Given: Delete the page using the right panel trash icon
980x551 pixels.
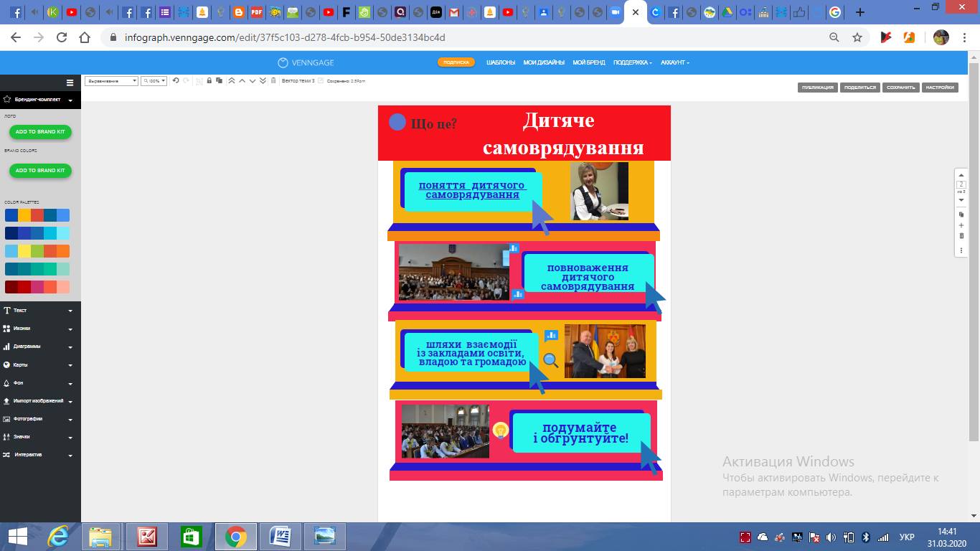Looking at the screenshot, I should (961, 236).
